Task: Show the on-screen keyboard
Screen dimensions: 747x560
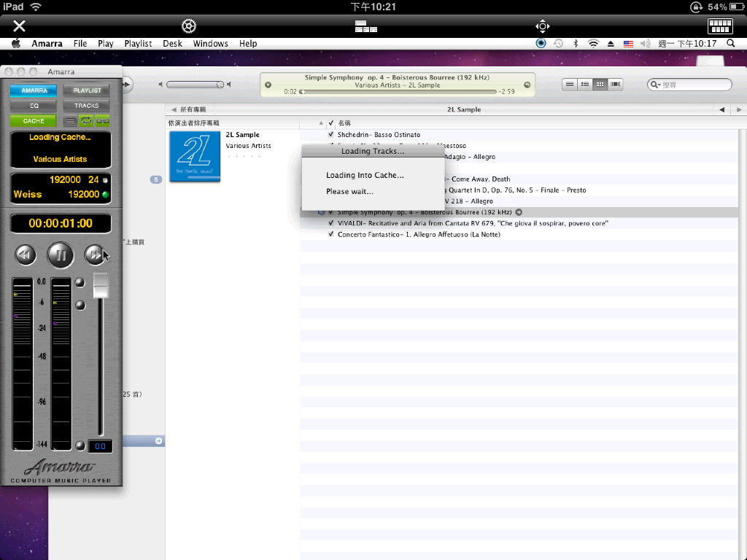Action: (x=720, y=26)
